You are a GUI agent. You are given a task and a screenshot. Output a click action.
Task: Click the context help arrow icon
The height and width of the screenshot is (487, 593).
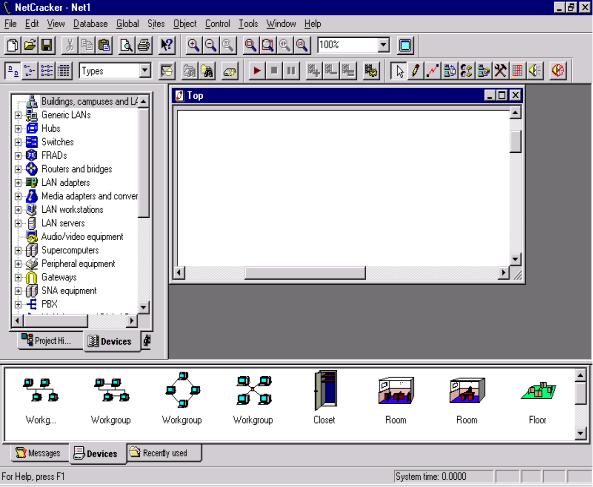coord(166,45)
